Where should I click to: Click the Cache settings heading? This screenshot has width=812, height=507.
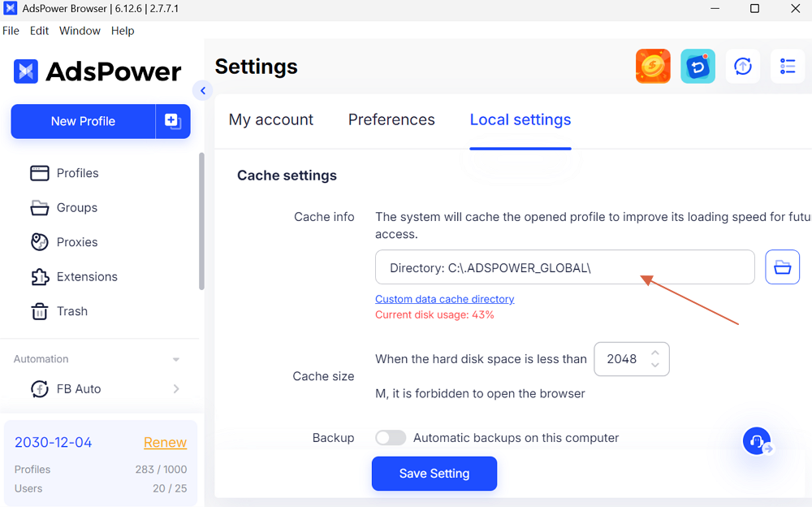(x=287, y=175)
